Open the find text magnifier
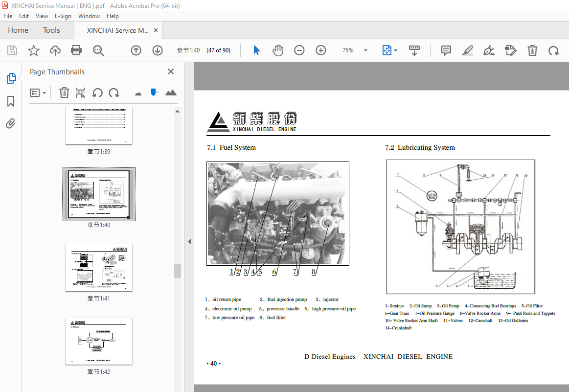This screenshot has width=569, height=392. [x=98, y=50]
